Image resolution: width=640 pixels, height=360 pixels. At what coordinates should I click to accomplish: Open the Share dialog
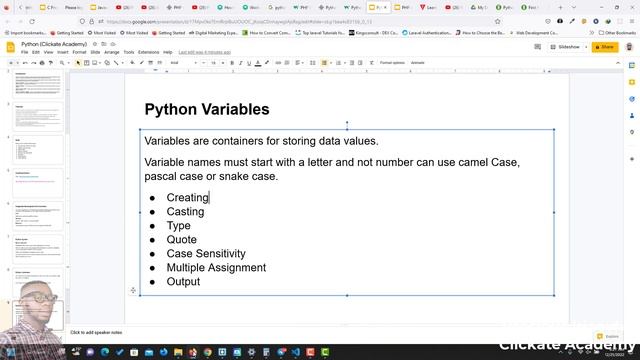605,47
